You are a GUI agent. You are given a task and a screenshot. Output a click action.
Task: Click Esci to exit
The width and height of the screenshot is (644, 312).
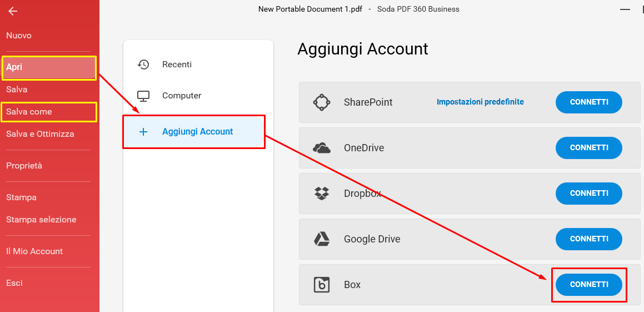coord(14,283)
